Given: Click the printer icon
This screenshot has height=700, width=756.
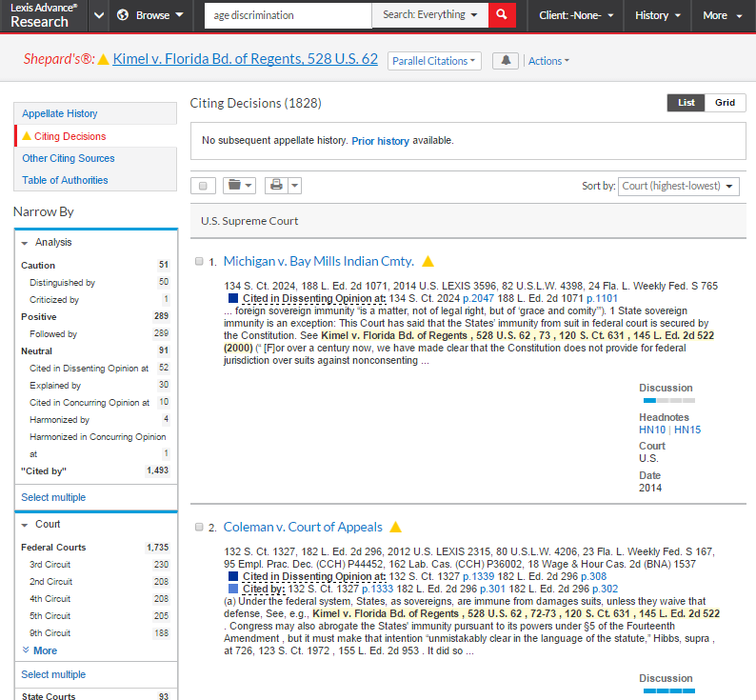Looking at the screenshot, I should [276, 186].
